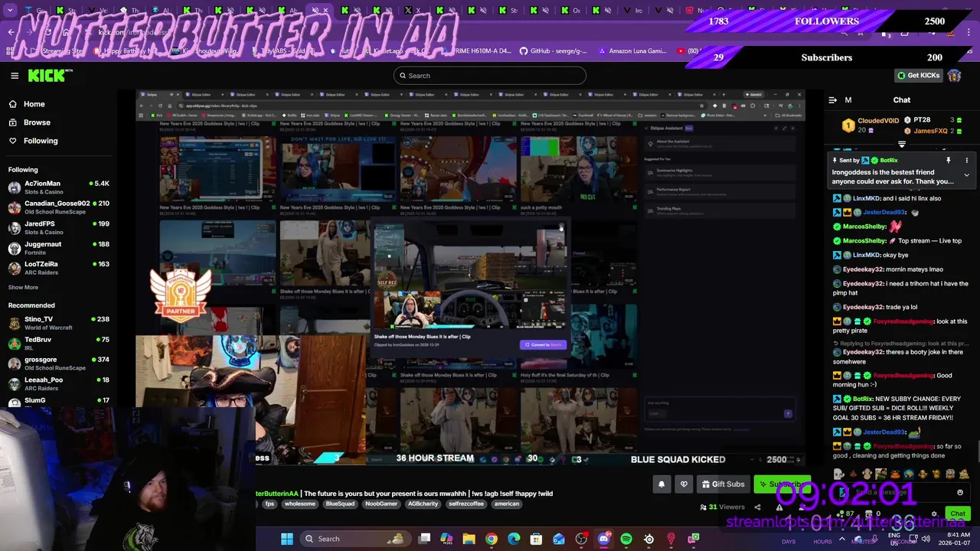Open the pinned message options menu
980x551 pixels.
click(966, 161)
